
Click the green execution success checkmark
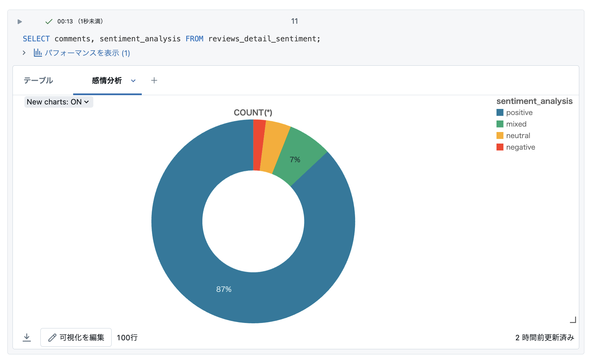pos(49,21)
